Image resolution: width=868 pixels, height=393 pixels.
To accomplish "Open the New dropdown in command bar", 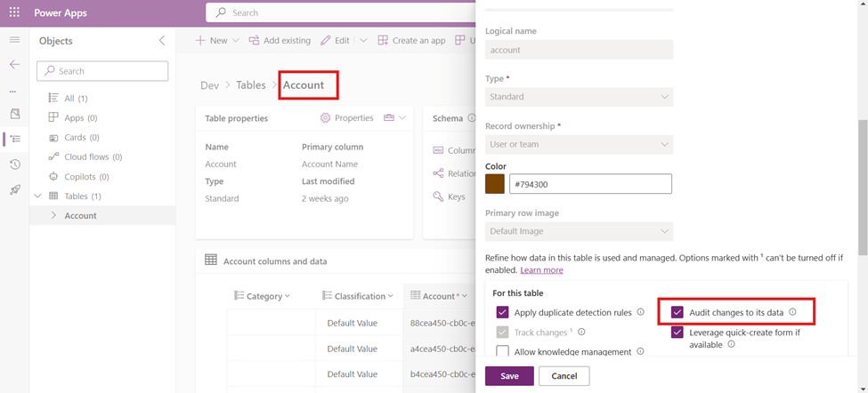I will click(212, 41).
